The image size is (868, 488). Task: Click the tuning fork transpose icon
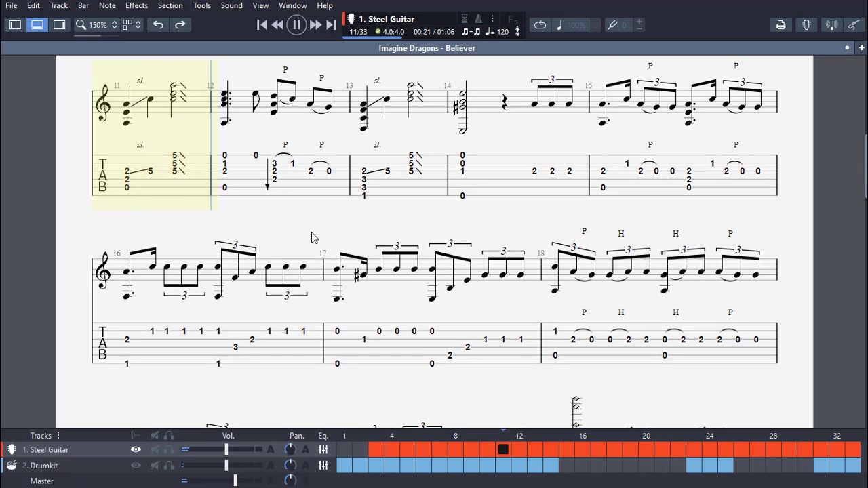(612, 25)
